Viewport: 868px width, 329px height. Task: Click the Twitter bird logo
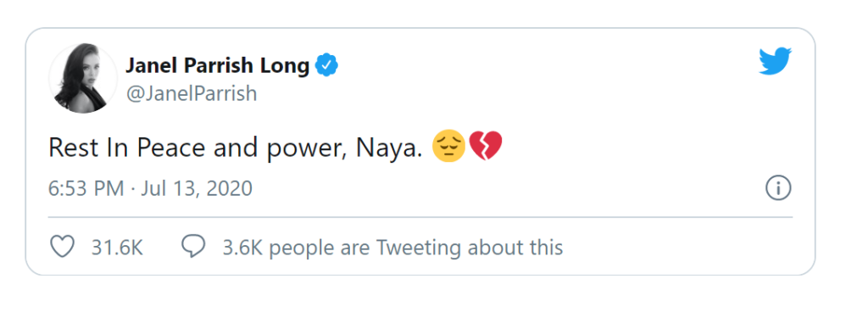(775, 61)
